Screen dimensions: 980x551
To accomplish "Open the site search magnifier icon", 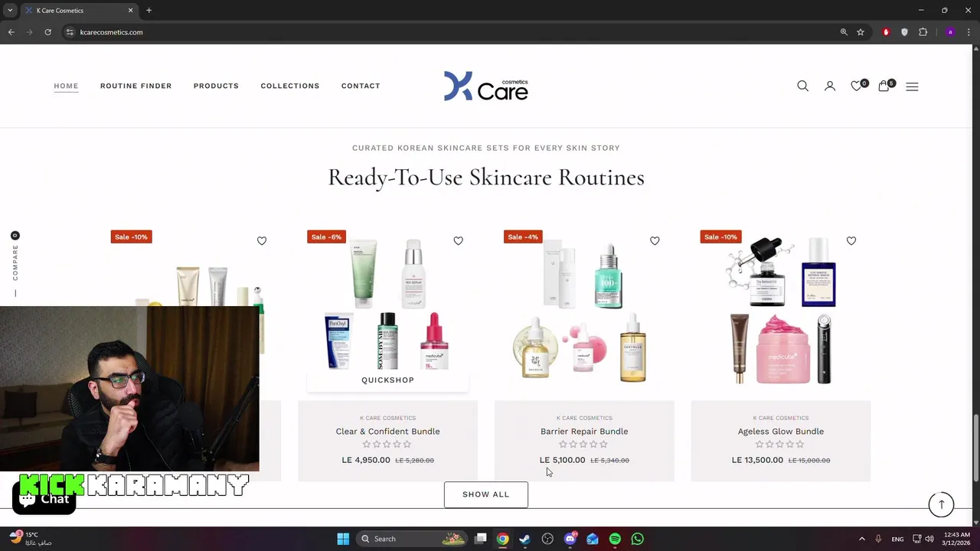I will (802, 86).
